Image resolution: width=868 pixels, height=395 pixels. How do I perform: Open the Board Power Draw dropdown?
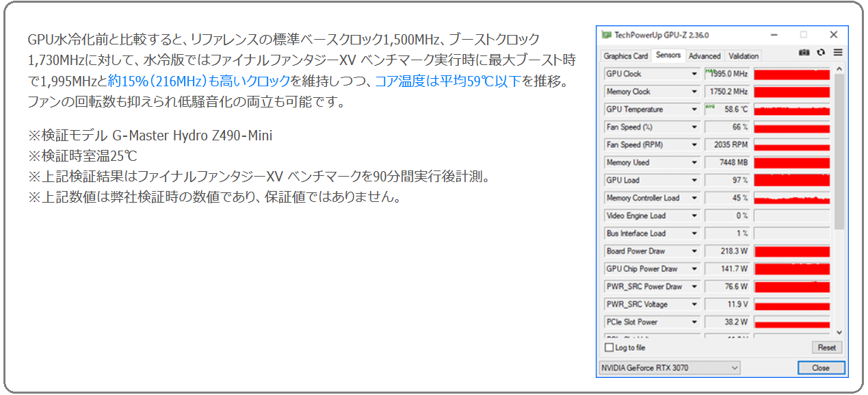694,251
